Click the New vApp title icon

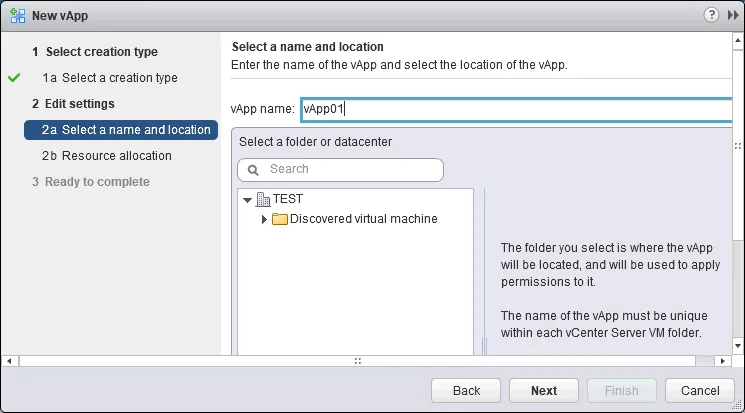click(17, 15)
